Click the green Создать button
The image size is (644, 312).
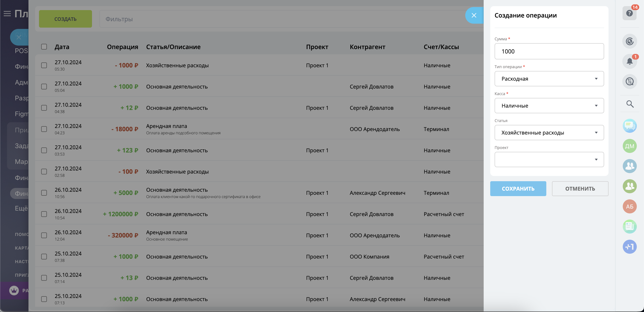click(x=65, y=19)
